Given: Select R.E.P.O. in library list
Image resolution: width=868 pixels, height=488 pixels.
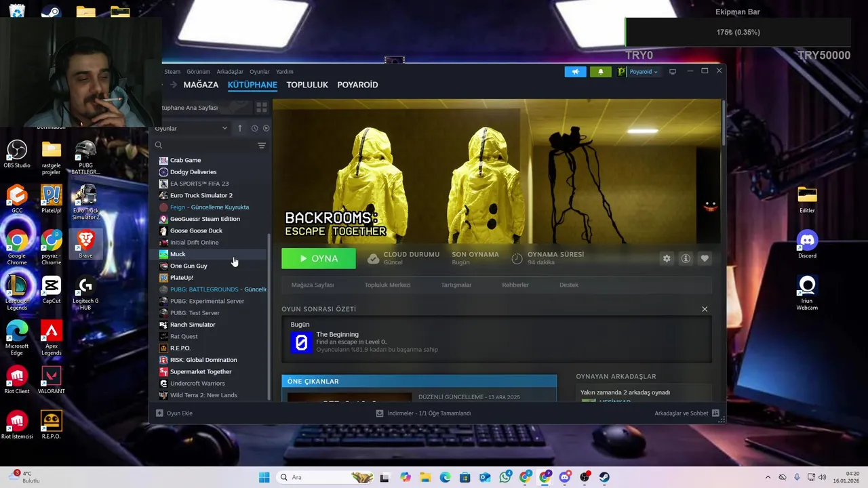Looking at the screenshot, I should 212,348.
